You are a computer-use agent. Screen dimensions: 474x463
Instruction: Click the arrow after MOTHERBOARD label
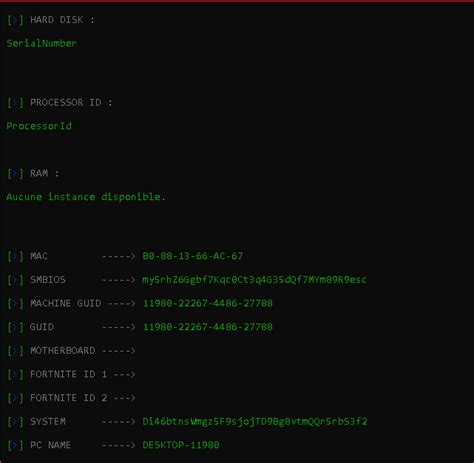pyautogui.click(x=119, y=351)
